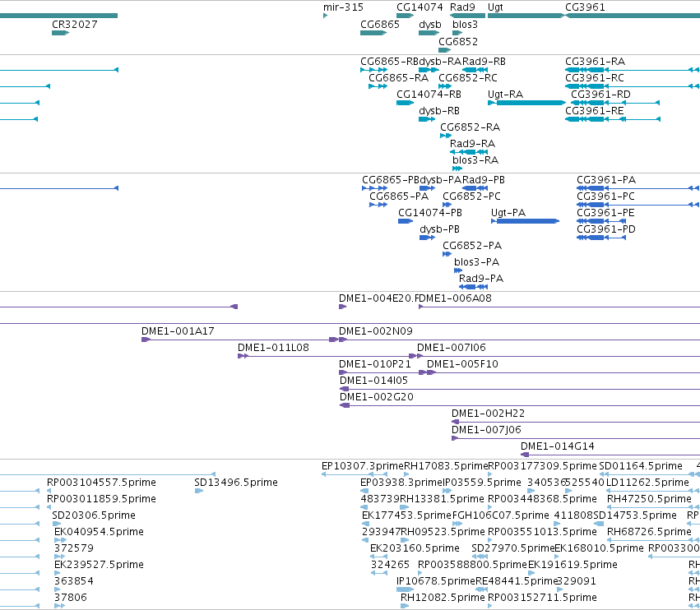700x610 pixels.
Task: Select the EP10307.3prime EST label
Action: [x=363, y=466]
